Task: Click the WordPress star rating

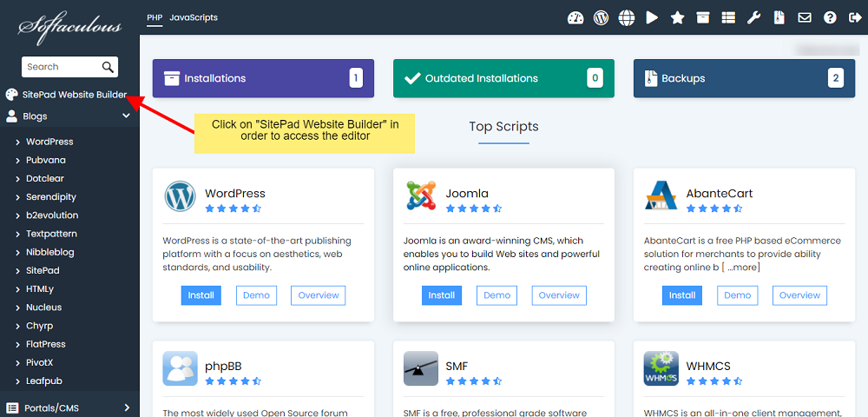Action: coord(233,208)
